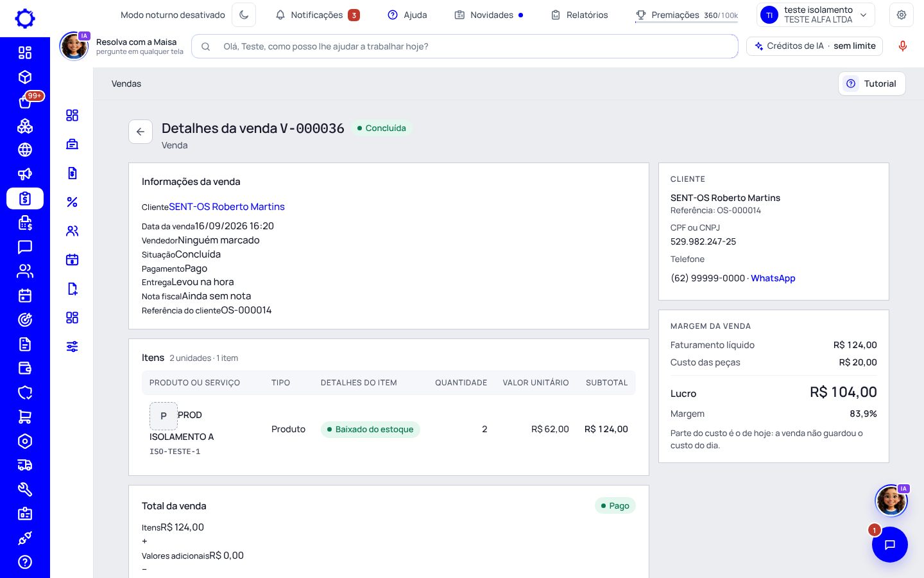Toggle night mode with the moon button
Viewport: 924px width, 578px height.
(244, 15)
